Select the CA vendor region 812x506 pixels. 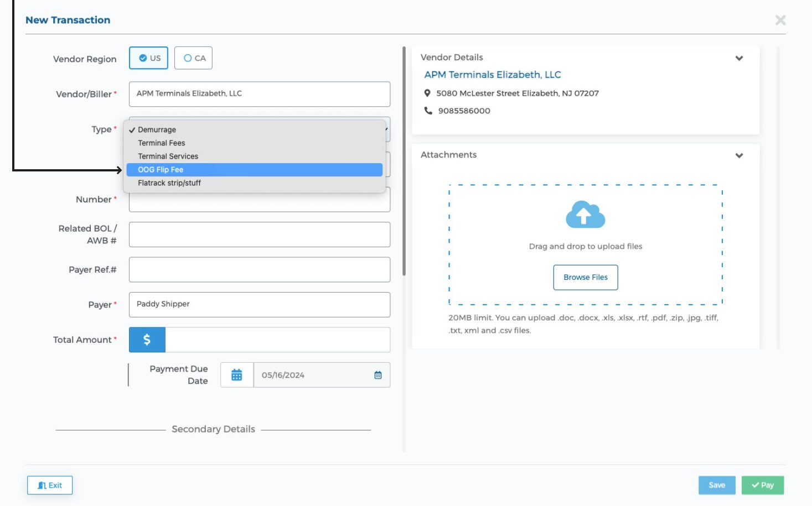(194, 58)
